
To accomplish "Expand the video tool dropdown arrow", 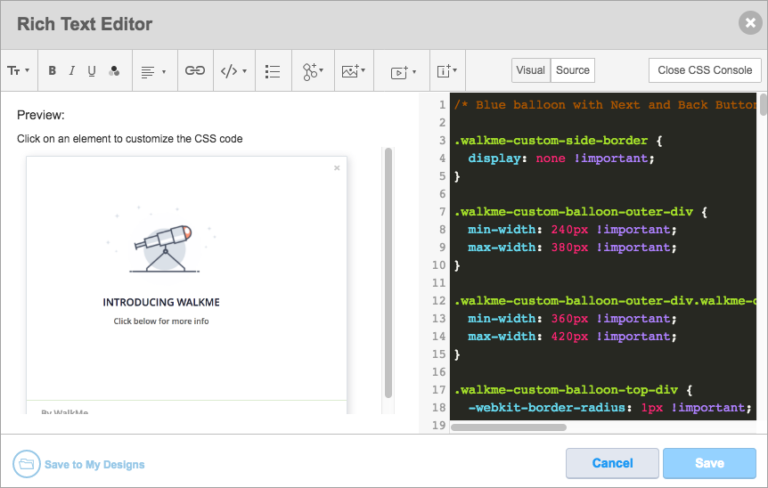I will pos(414,72).
